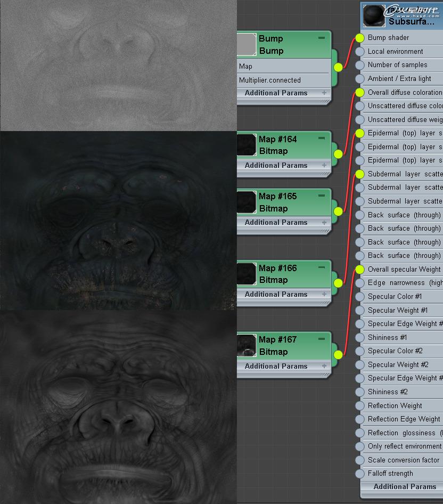
Task: Click the Bump node output socket
Action: (338, 68)
